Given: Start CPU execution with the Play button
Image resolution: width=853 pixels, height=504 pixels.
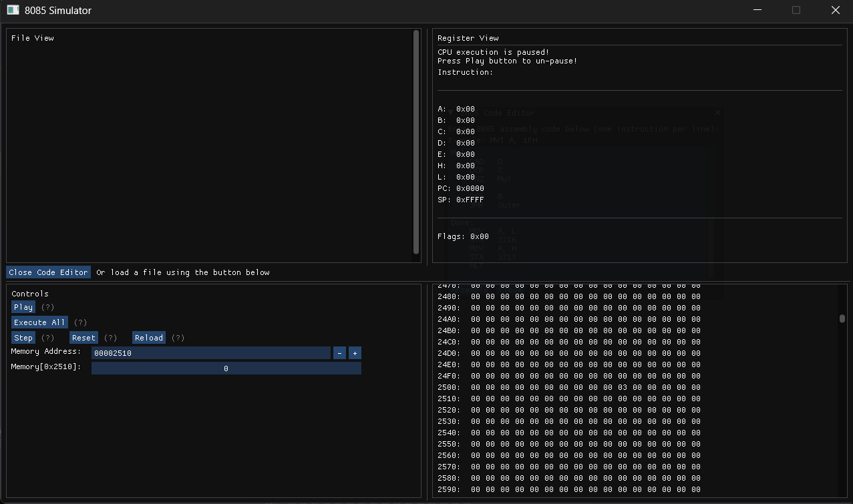Looking at the screenshot, I should click(x=23, y=307).
